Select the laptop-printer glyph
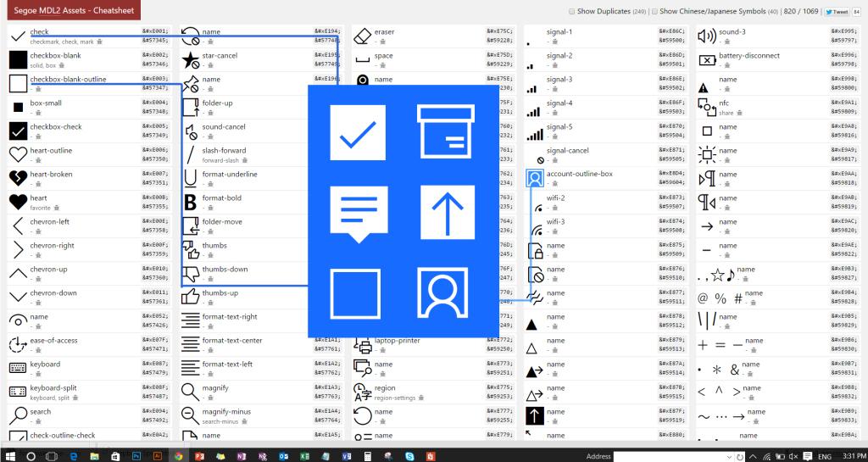Image resolution: width=868 pixels, height=462 pixels. [363, 346]
